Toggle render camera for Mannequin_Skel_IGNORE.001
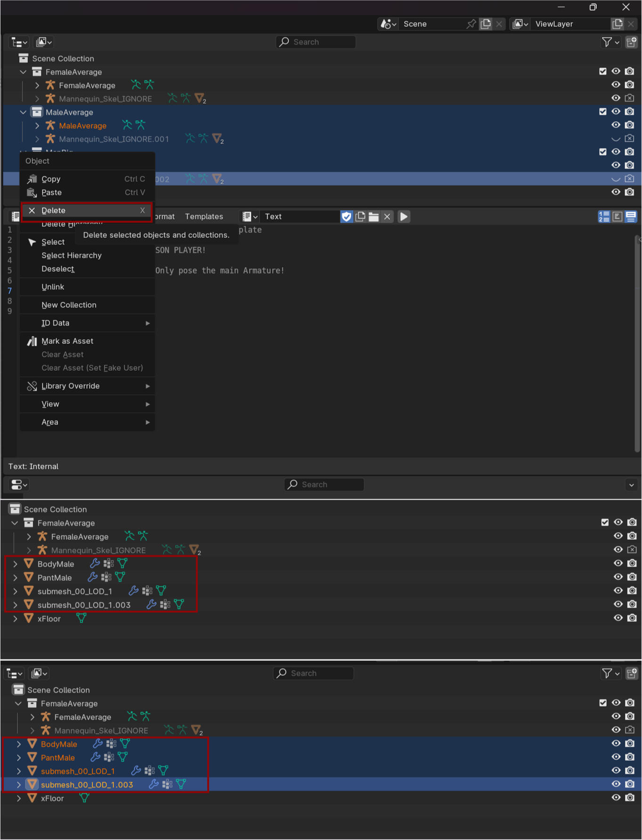 coord(629,139)
